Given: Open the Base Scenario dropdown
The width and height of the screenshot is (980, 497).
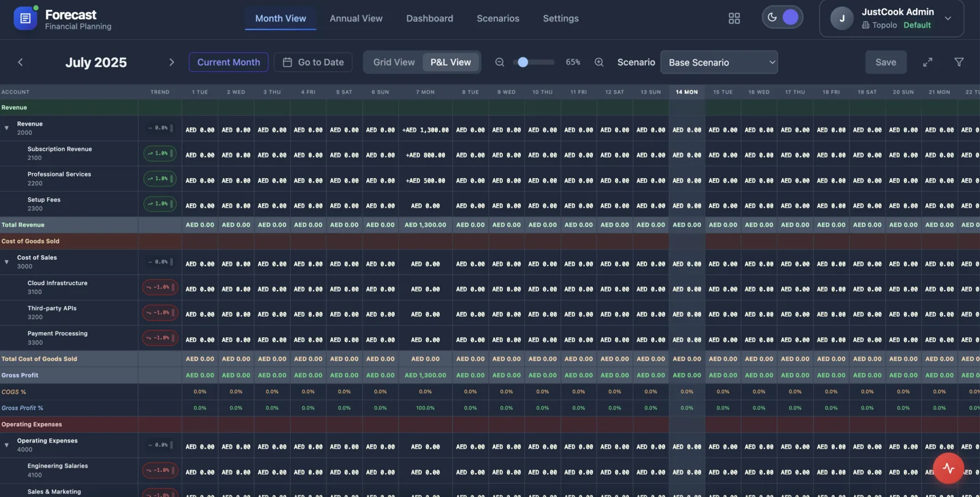Looking at the screenshot, I should (x=719, y=63).
